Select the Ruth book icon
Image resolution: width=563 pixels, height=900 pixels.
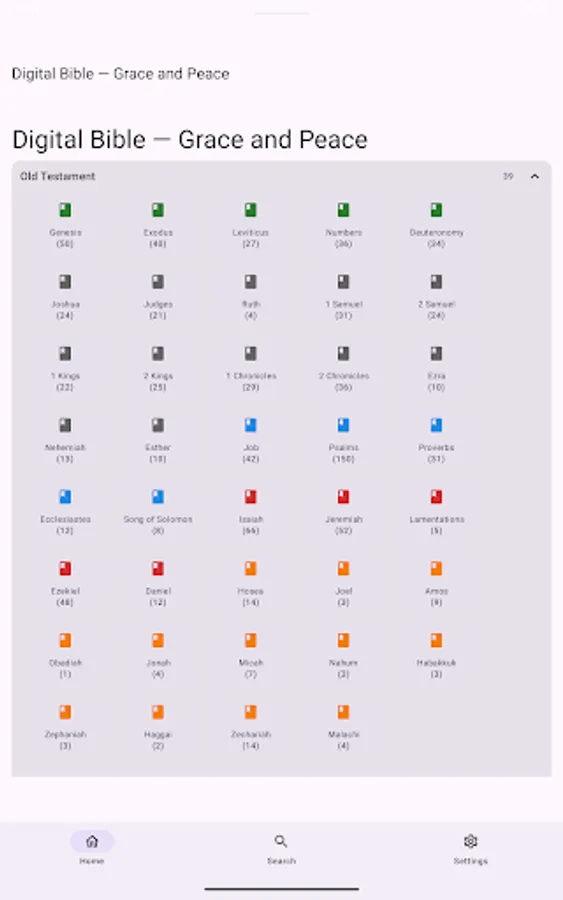click(251, 282)
